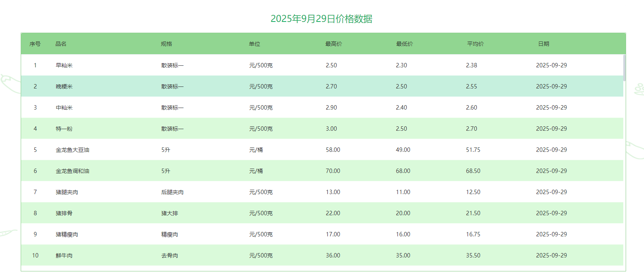Click the 规格 column header
Viewport: 644px width, 275px height.
(x=166, y=44)
